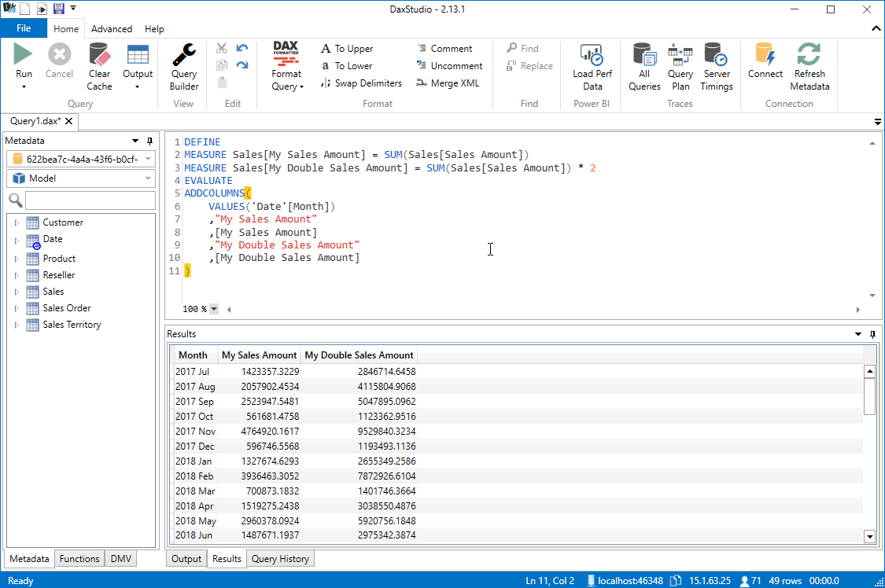This screenshot has width=885, height=588.
Task: Open the Query History tab
Action: click(281, 559)
